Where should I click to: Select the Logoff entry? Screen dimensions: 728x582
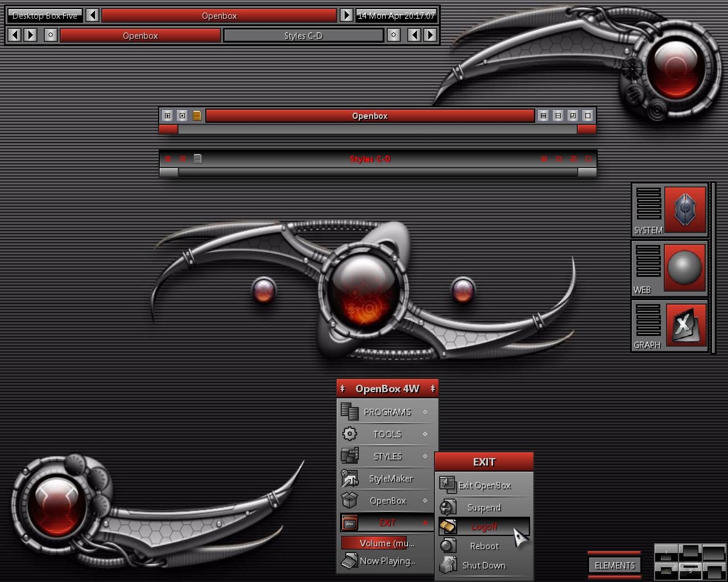tap(484, 527)
